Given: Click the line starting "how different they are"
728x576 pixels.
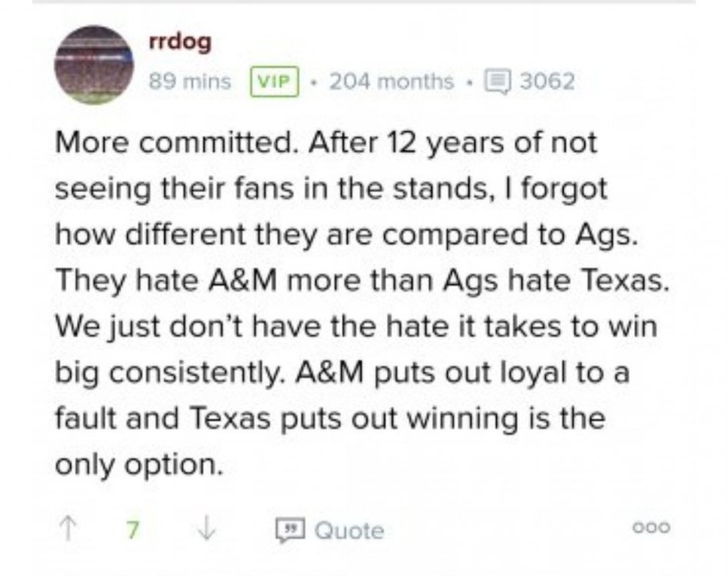Looking at the screenshot, I should click(346, 234).
